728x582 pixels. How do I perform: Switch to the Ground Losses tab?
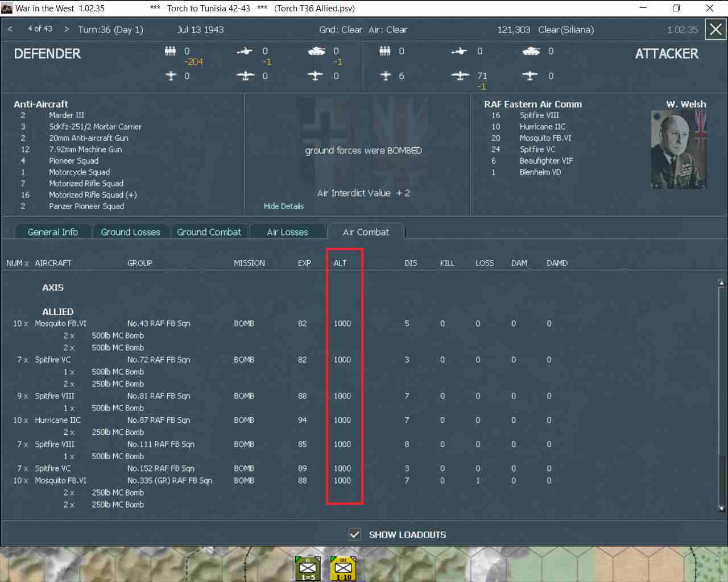click(131, 232)
